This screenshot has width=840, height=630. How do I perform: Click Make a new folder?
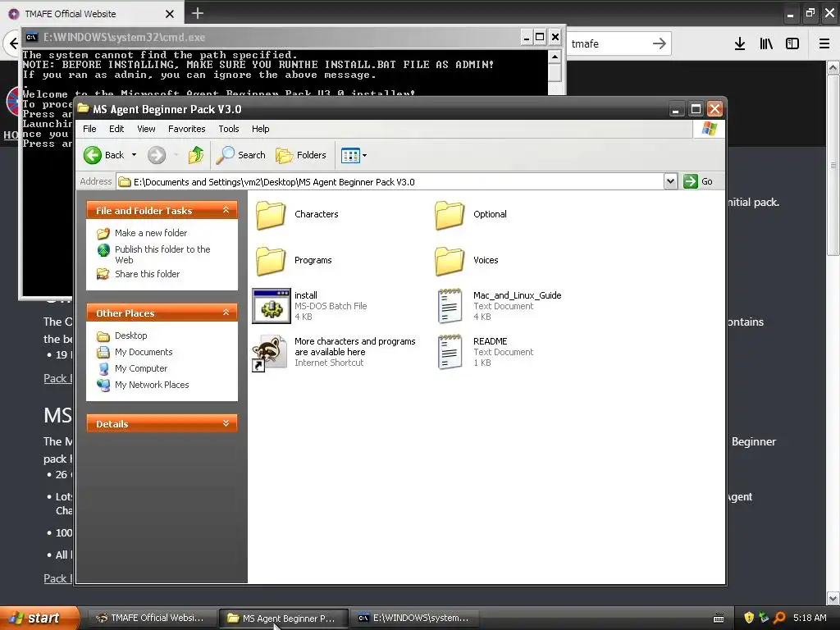coord(151,233)
